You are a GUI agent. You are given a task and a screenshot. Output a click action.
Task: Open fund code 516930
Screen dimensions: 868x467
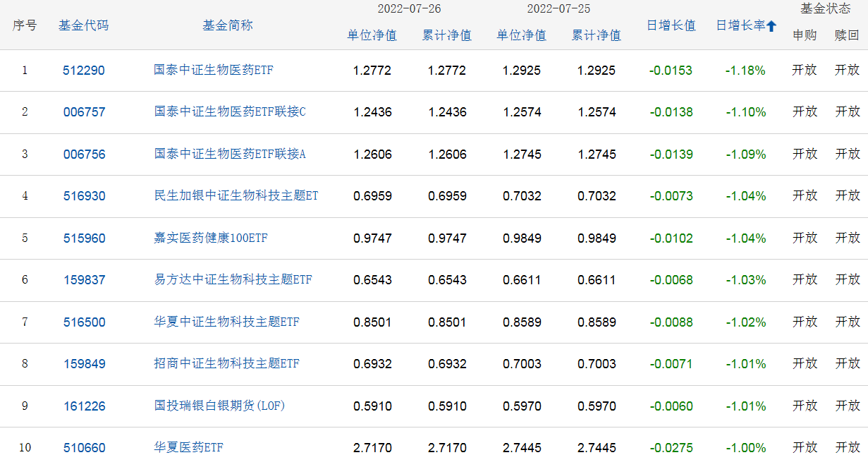[84, 196]
